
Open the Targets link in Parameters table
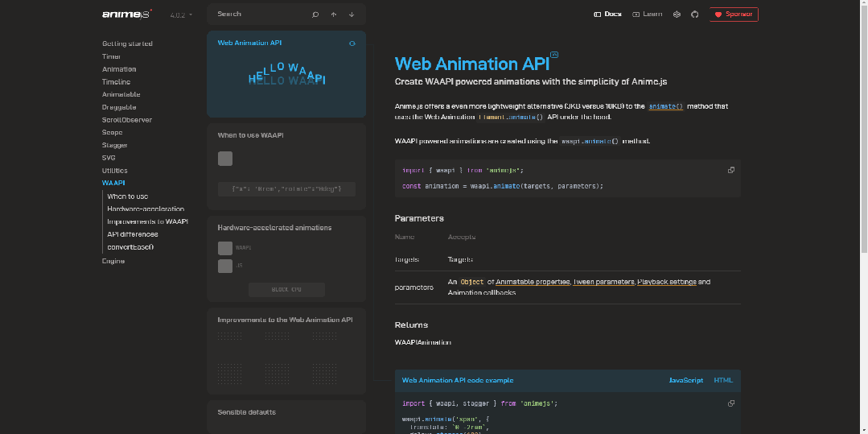click(x=460, y=259)
